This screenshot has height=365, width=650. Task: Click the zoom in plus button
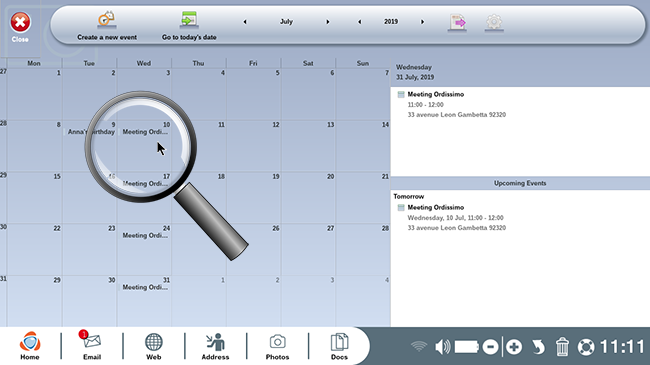(514, 347)
